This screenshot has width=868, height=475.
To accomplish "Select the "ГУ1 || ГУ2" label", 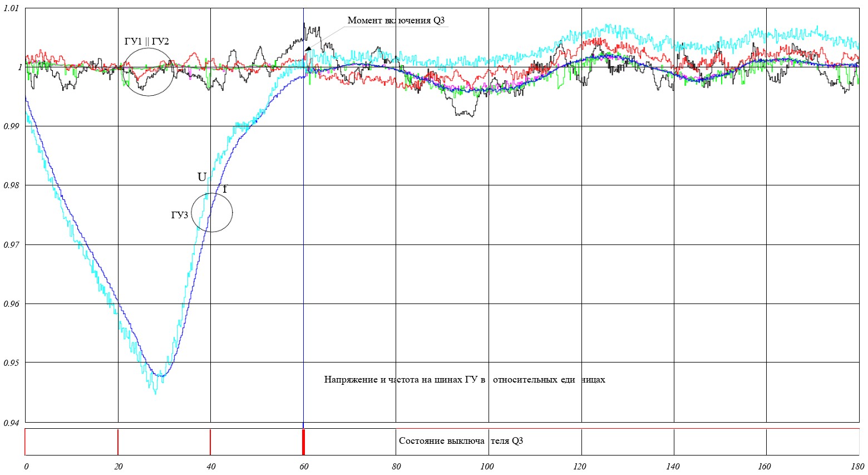I will [146, 41].
